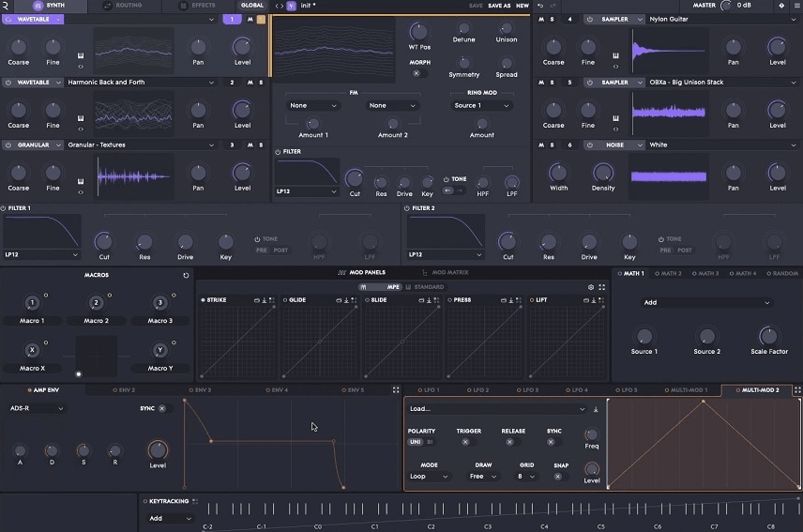
Task: Enable Filter 2 power button
Action: point(406,208)
